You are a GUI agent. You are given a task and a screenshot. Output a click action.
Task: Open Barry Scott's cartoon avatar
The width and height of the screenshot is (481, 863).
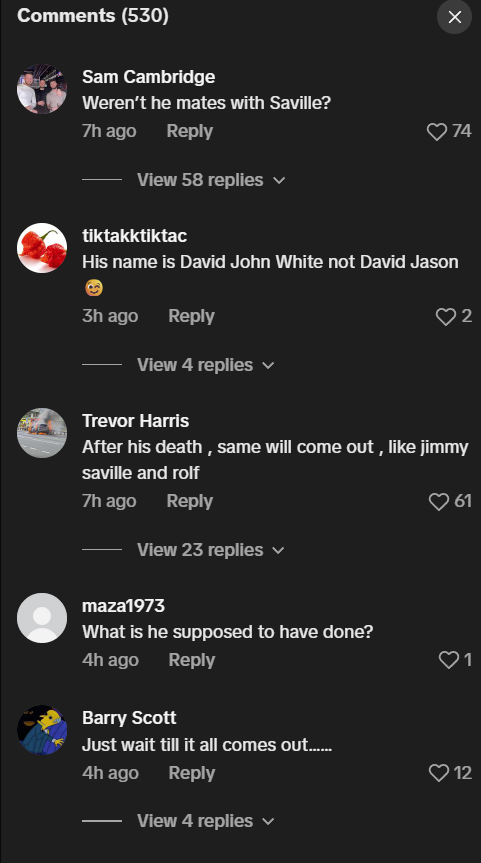click(x=42, y=730)
